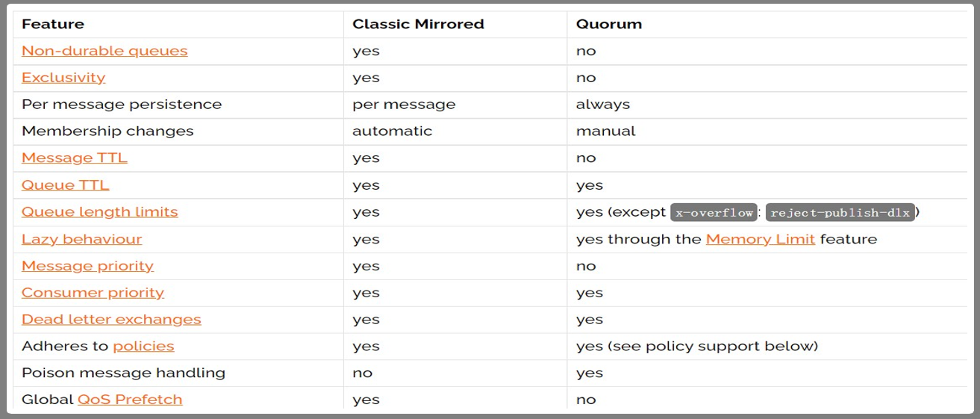The height and width of the screenshot is (419, 980).
Task: Click the Lazy behaviour link
Action: [x=82, y=239]
